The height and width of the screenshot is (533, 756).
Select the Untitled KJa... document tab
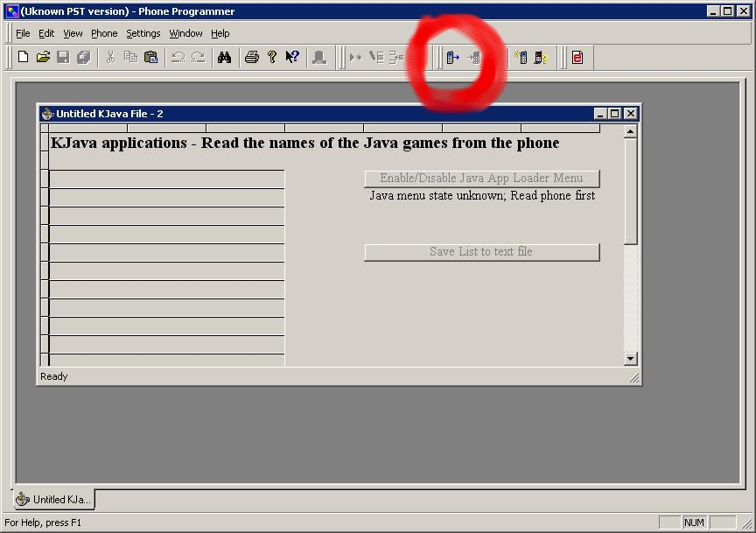(x=53, y=499)
